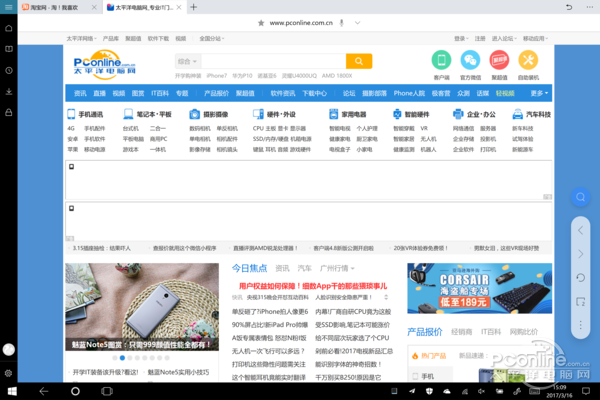Open the 手机通讯 category phone icon
The height and width of the screenshot is (400, 600).
[x=71, y=114]
